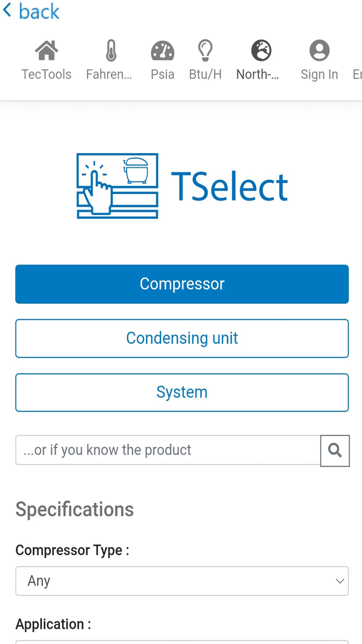Image resolution: width=362 pixels, height=644 pixels.
Task: Select the System product category
Action: (182, 392)
